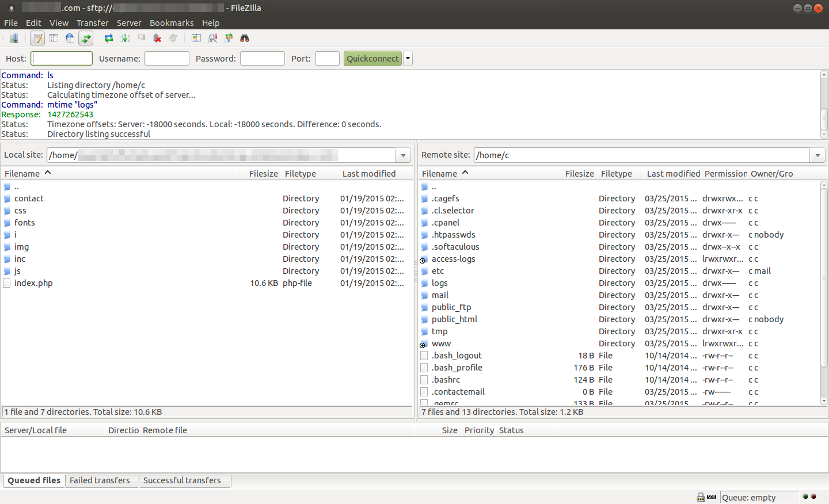
Task: Select the remote public_html folder
Action: pyautogui.click(x=454, y=319)
